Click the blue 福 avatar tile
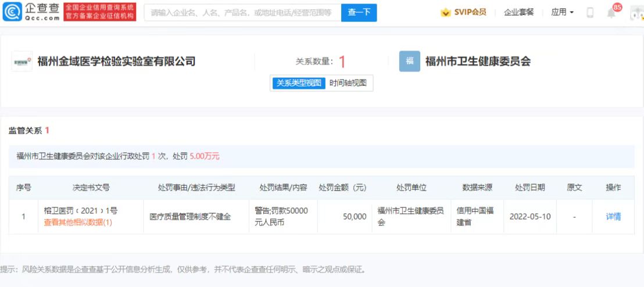Image resolution: width=644 pixels, height=287 pixels. click(x=410, y=61)
